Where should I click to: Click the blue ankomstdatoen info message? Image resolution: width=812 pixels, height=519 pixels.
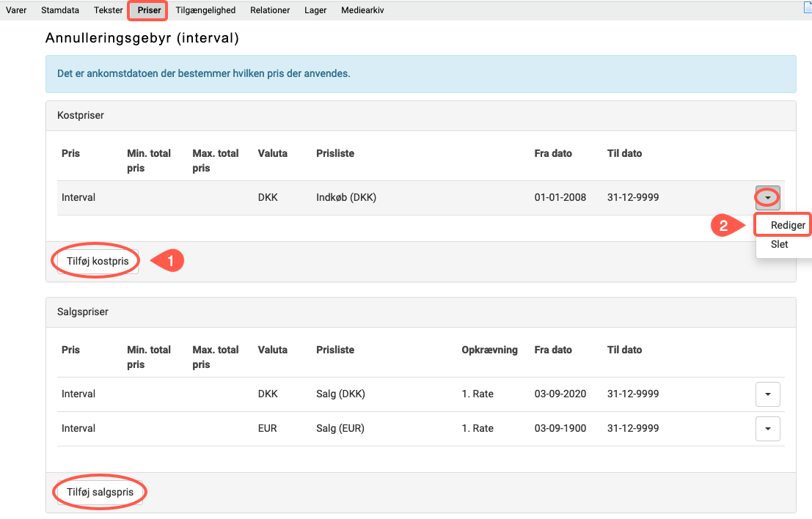tap(420, 74)
